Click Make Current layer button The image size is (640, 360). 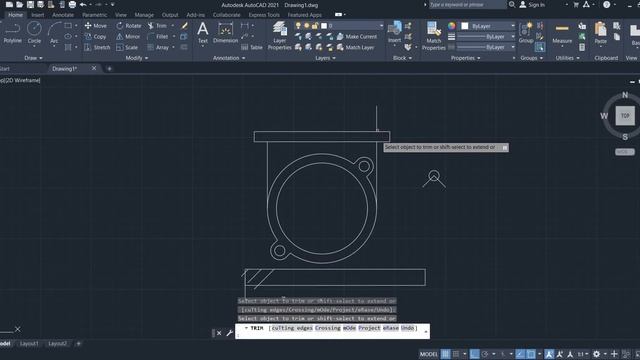tap(357, 37)
